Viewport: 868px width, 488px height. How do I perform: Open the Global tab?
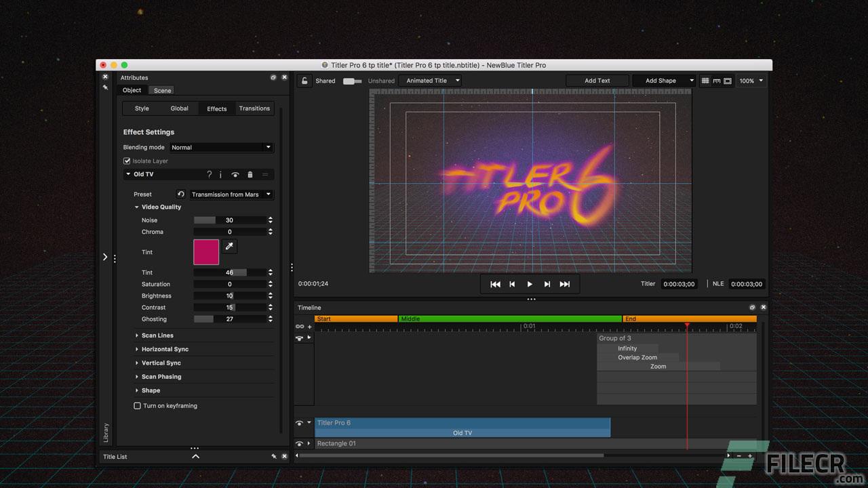coord(180,108)
